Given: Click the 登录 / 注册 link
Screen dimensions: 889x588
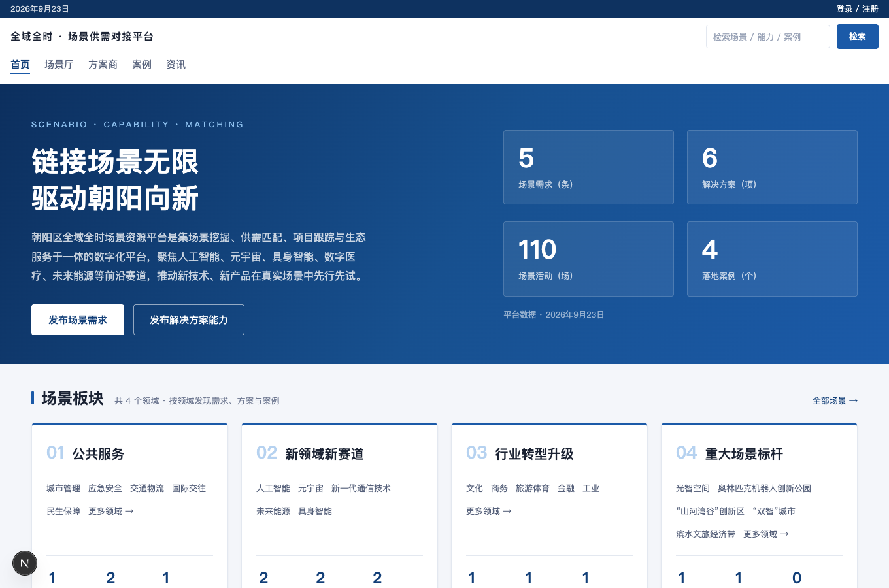Looking at the screenshot, I should pyautogui.click(x=857, y=9).
